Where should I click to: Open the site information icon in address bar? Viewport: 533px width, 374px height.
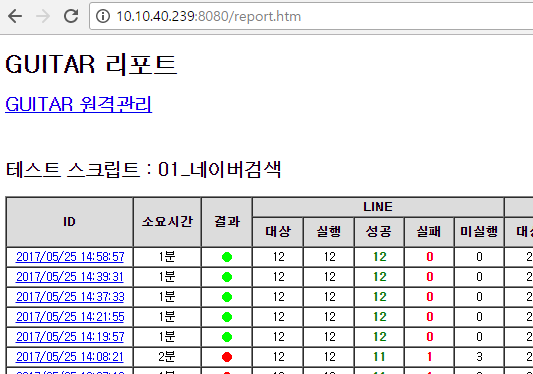[103, 16]
